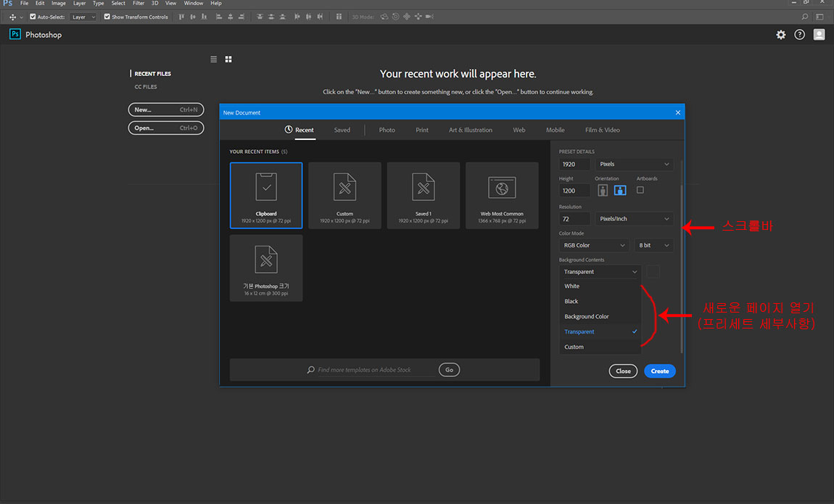Viewport: 834px width, 504px height.
Task: Select 3D Roll mode icon
Action: (x=396, y=17)
